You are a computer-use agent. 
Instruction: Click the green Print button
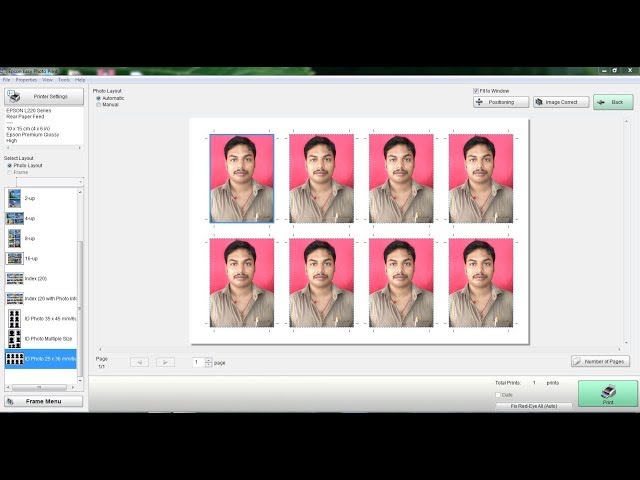(x=607, y=393)
